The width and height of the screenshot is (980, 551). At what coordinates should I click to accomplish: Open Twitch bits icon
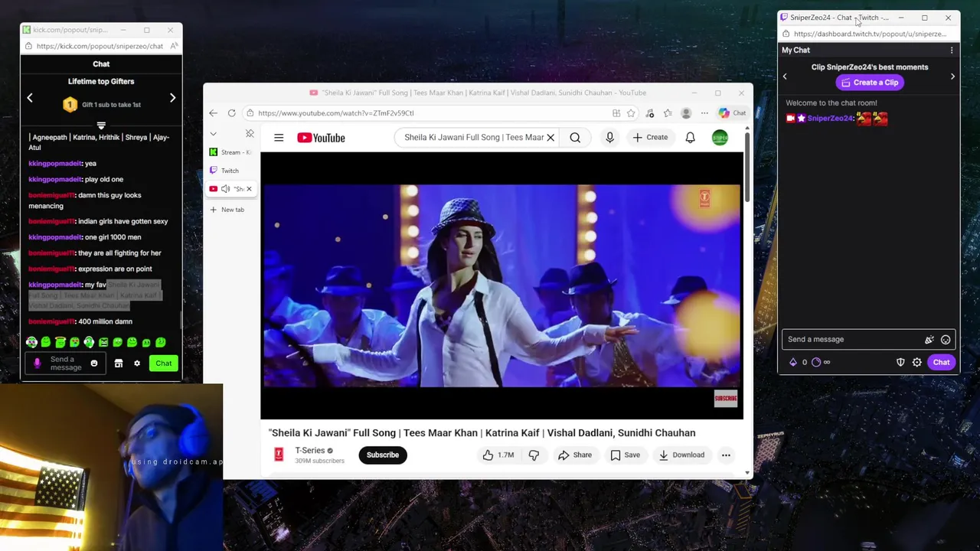(x=793, y=363)
